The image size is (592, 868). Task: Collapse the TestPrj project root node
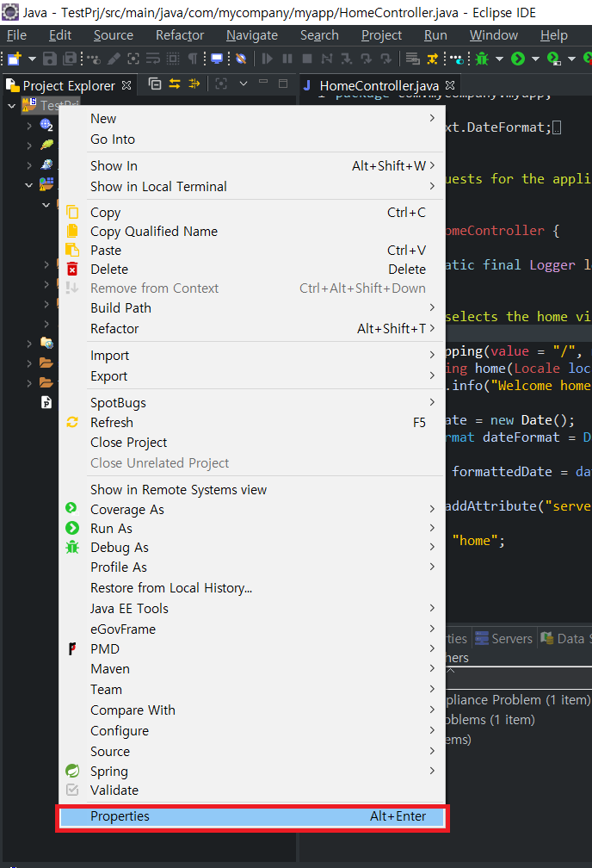[x=12, y=105]
